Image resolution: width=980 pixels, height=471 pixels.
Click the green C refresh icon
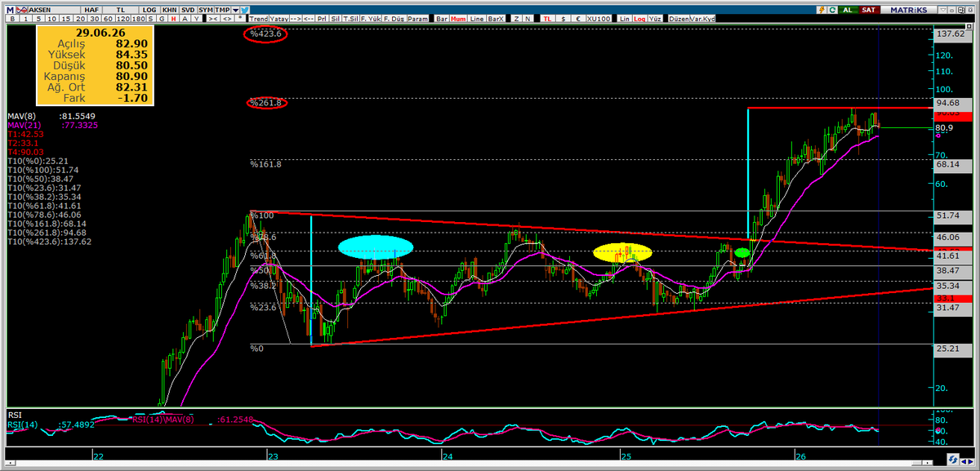(832, 10)
